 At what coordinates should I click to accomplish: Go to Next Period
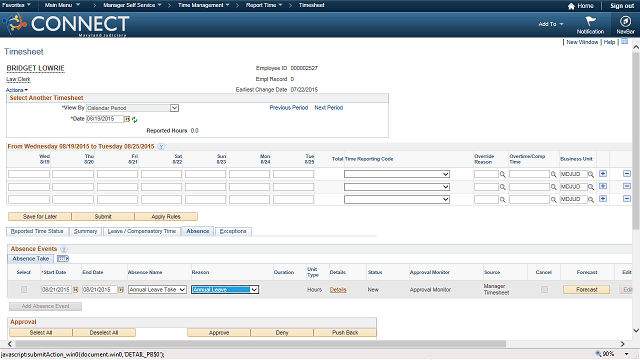(x=329, y=108)
